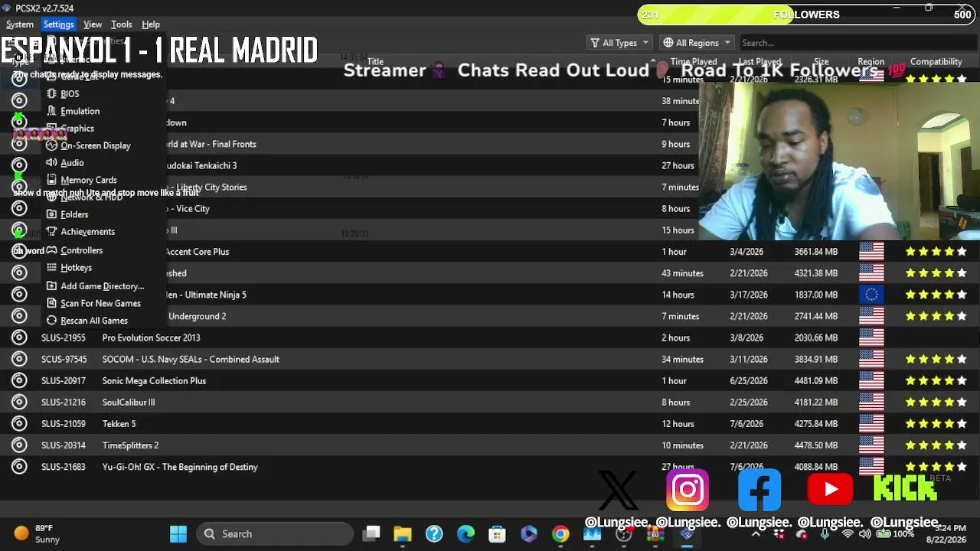Click the disc icon for Pro Evolution Soccer 2013
The height and width of the screenshot is (551, 980).
coord(19,337)
